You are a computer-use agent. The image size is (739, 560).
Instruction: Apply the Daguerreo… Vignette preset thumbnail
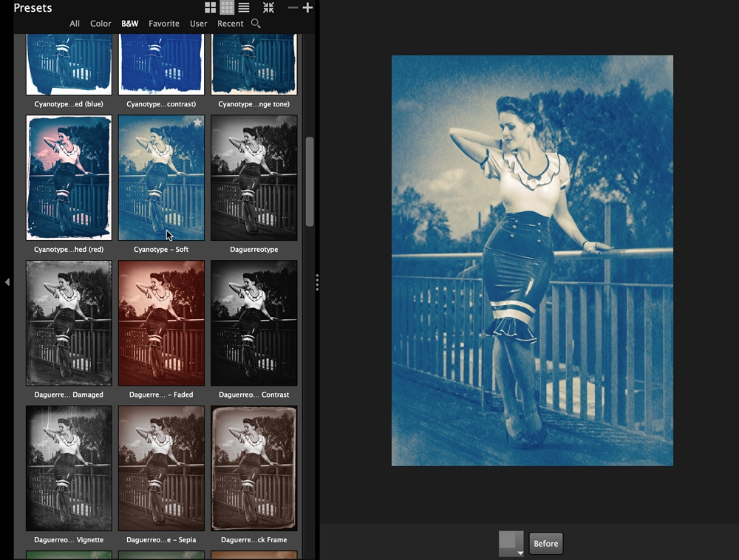69,468
